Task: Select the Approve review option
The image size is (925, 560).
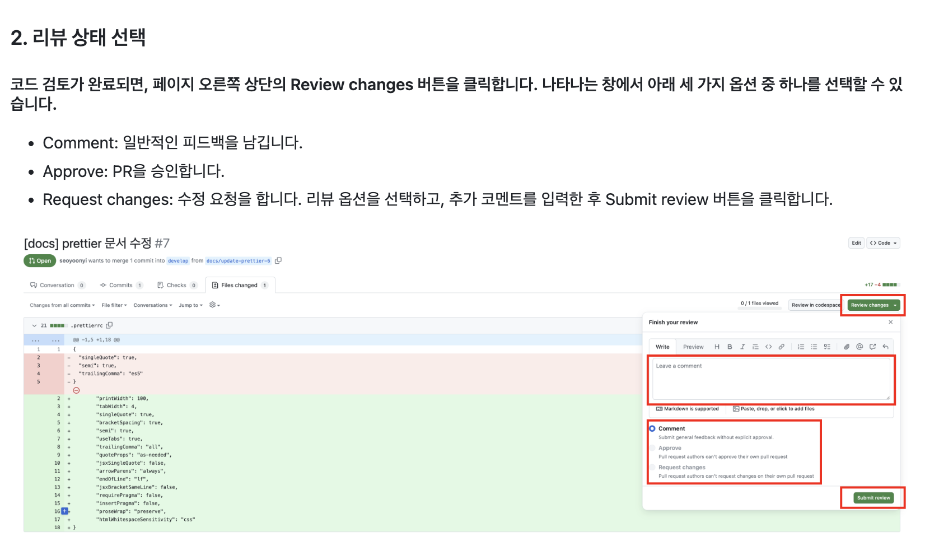Action: 652,448
